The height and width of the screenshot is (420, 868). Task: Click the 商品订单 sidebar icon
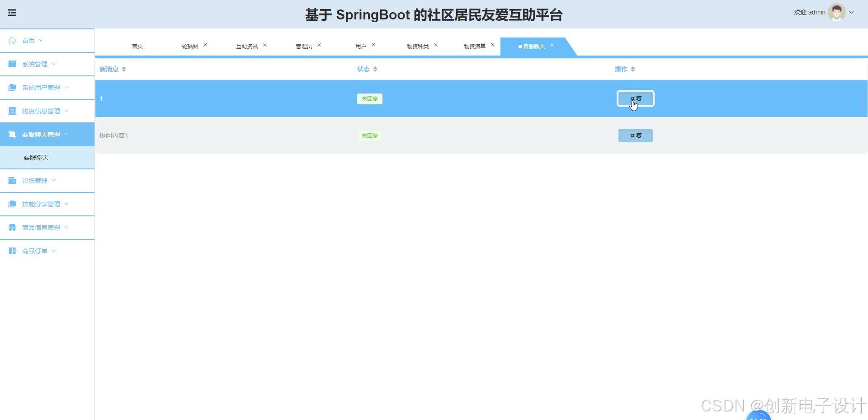pyautogui.click(x=12, y=251)
